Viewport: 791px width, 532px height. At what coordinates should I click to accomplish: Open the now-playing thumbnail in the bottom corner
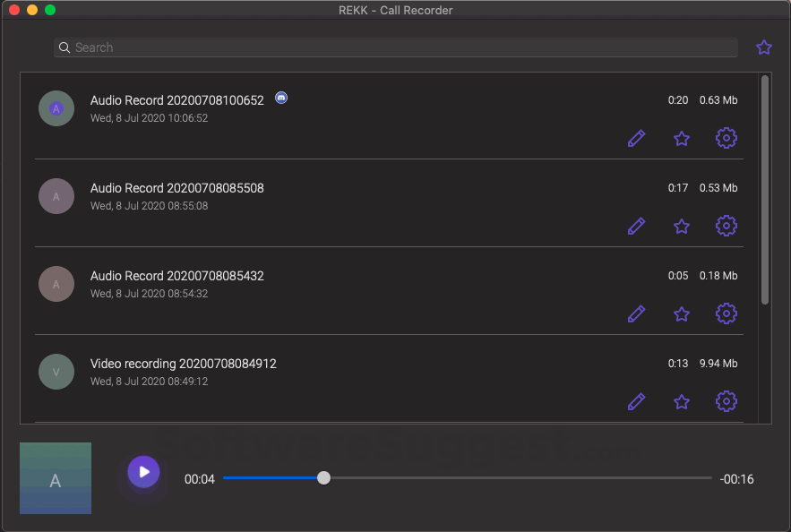[55, 477]
